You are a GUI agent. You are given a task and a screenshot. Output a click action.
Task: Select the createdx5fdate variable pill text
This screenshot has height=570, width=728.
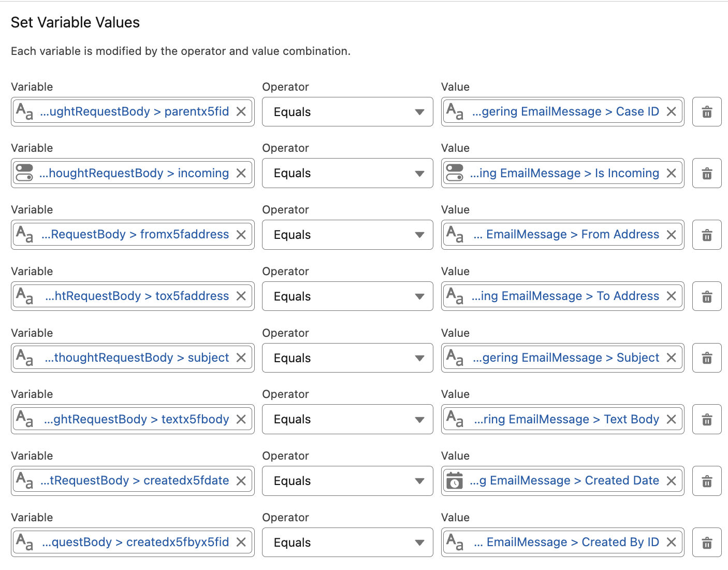(x=135, y=481)
